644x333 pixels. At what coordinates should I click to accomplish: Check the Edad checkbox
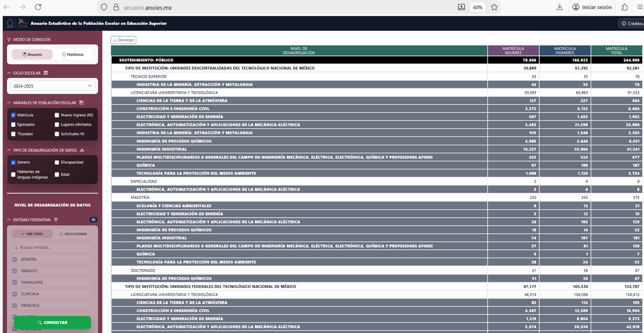coord(57,174)
